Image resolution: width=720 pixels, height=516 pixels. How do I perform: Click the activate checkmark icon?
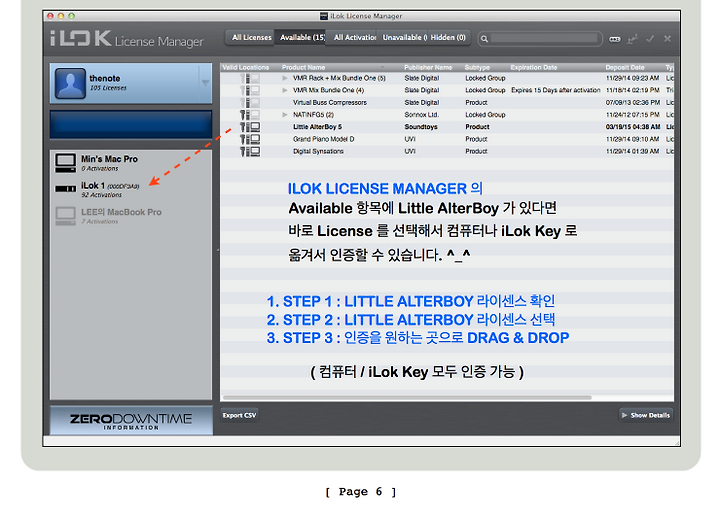click(650, 39)
